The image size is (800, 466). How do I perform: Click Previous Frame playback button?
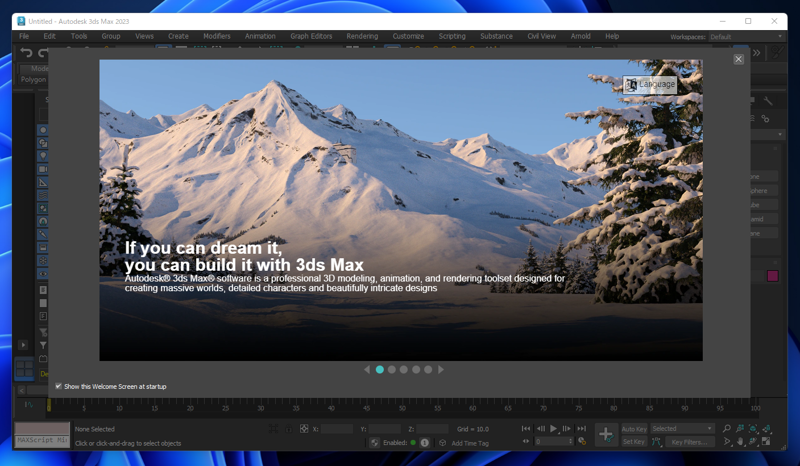[x=541, y=429]
